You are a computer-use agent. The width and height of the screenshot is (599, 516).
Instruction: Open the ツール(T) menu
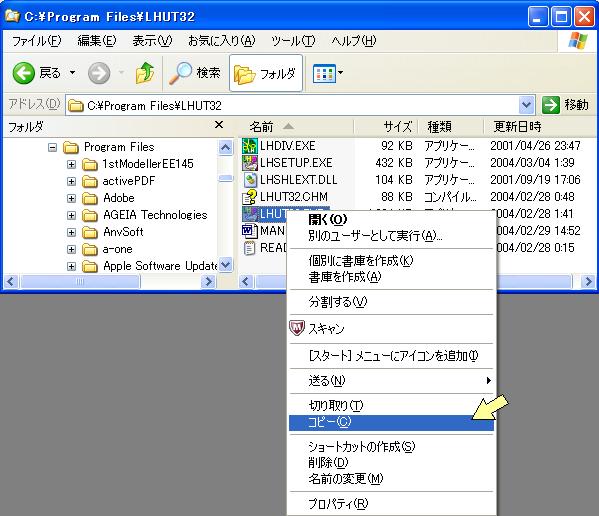(293, 40)
